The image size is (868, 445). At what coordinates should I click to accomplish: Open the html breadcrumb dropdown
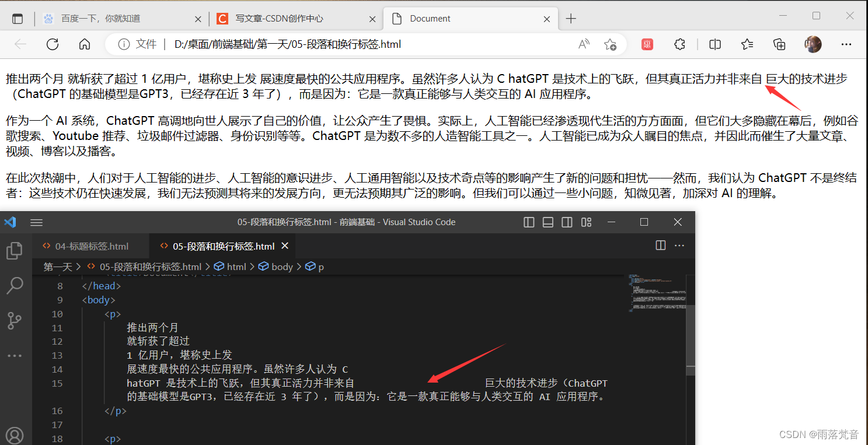(236, 267)
